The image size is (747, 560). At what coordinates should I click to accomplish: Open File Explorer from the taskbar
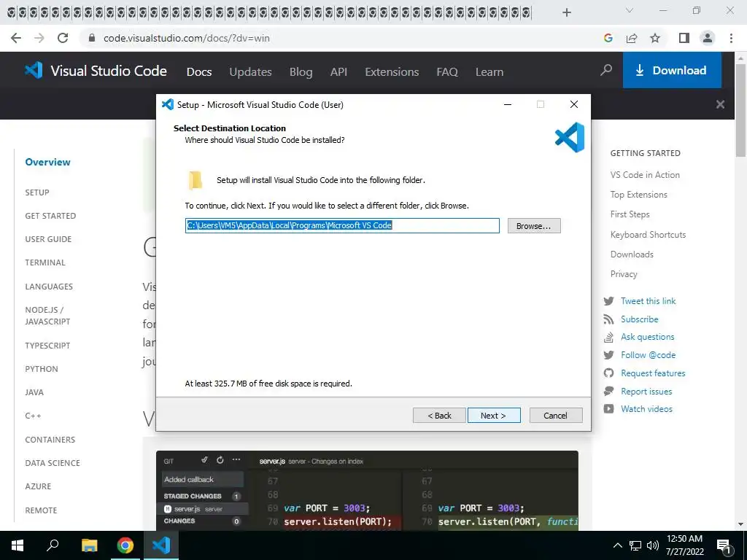pos(89,545)
